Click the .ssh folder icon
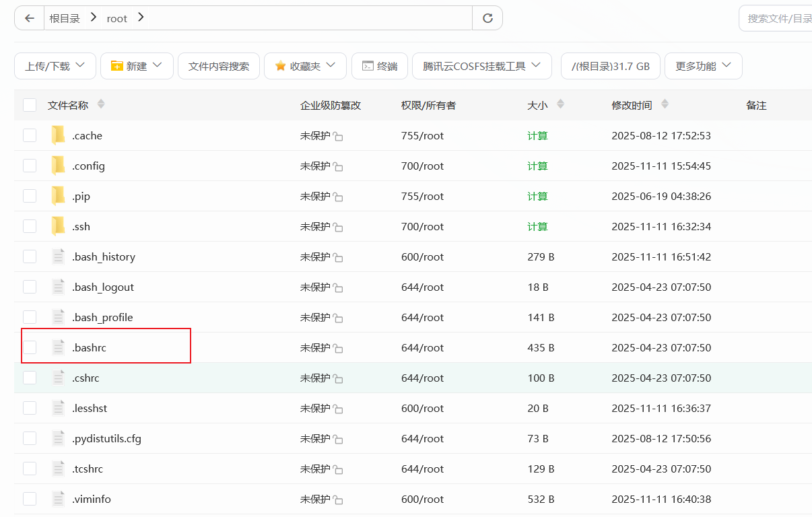812x517 pixels. pos(59,226)
